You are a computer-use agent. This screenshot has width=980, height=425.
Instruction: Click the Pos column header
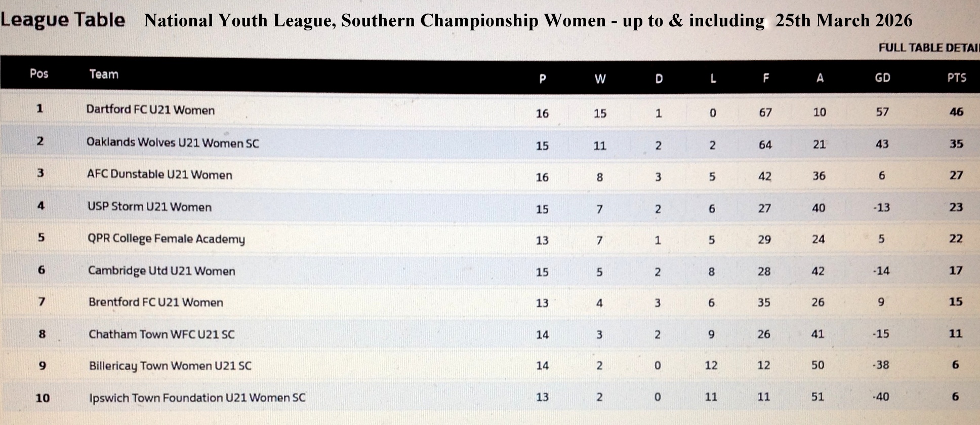pos(39,74)
